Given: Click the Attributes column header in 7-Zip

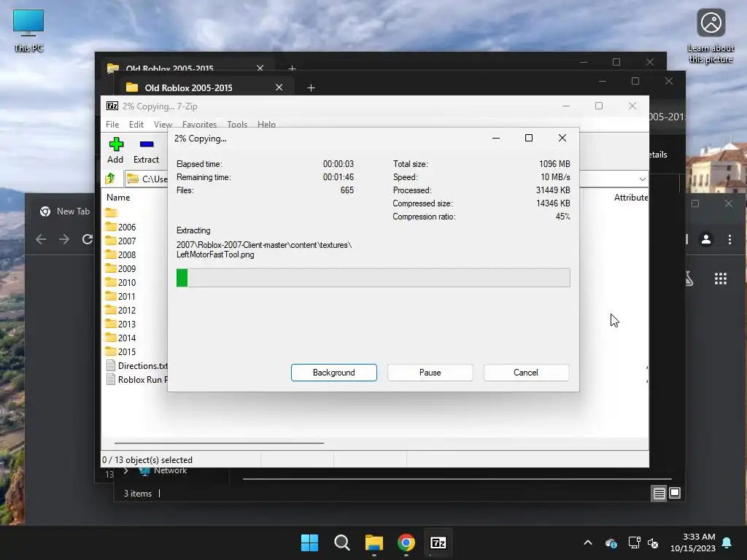Looking at the screenshot, I should 631,197.
